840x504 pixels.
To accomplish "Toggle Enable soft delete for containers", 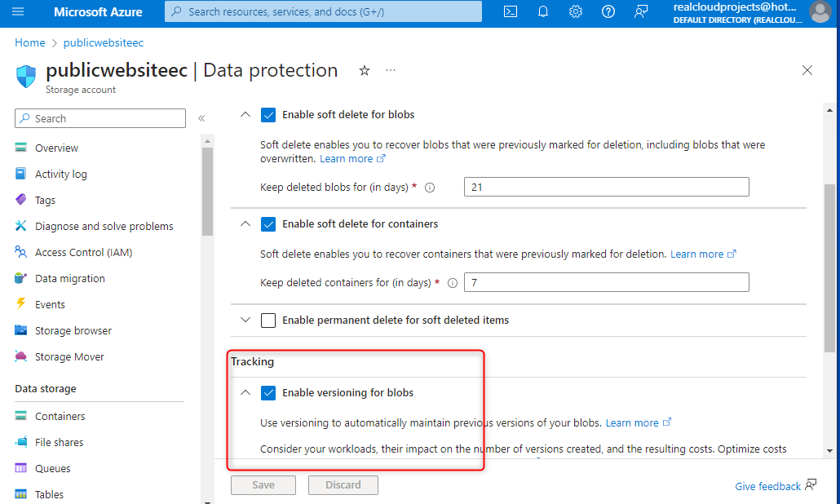I will coord(268,224).
